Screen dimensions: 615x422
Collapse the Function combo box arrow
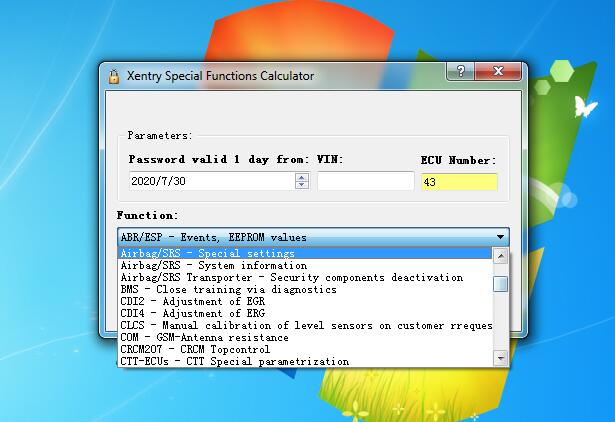500,237
